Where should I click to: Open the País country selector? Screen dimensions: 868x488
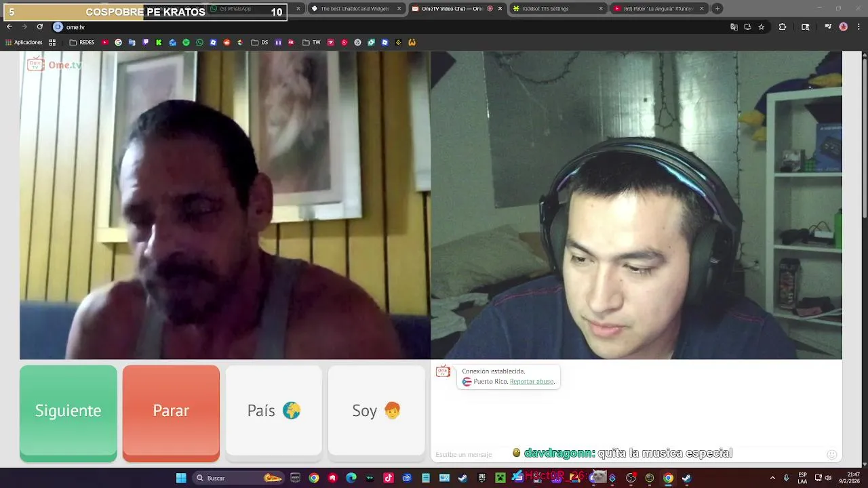click(273, 411)
